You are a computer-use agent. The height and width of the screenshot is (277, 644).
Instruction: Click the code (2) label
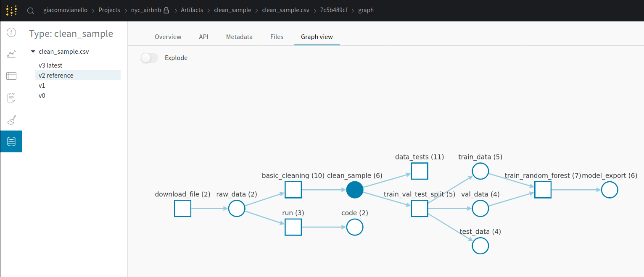click(x=355, y=213)
